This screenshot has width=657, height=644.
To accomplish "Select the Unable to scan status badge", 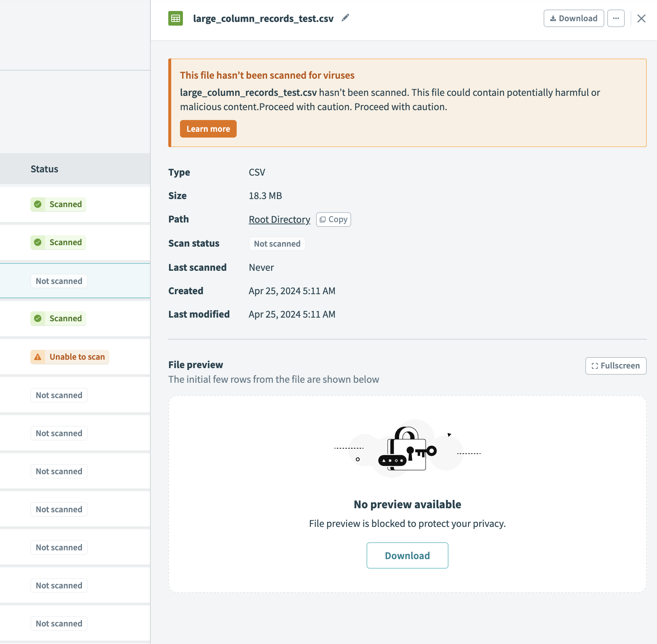I will (70, 357).
